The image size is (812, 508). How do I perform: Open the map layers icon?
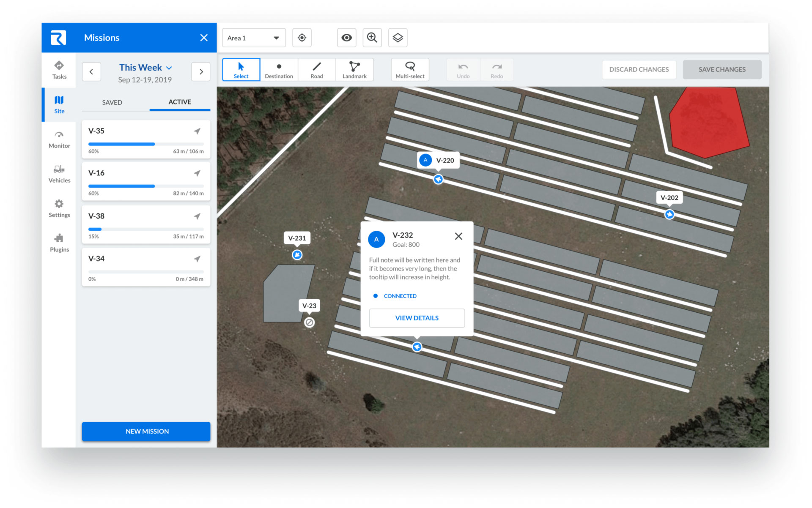[x=398, y=38]
